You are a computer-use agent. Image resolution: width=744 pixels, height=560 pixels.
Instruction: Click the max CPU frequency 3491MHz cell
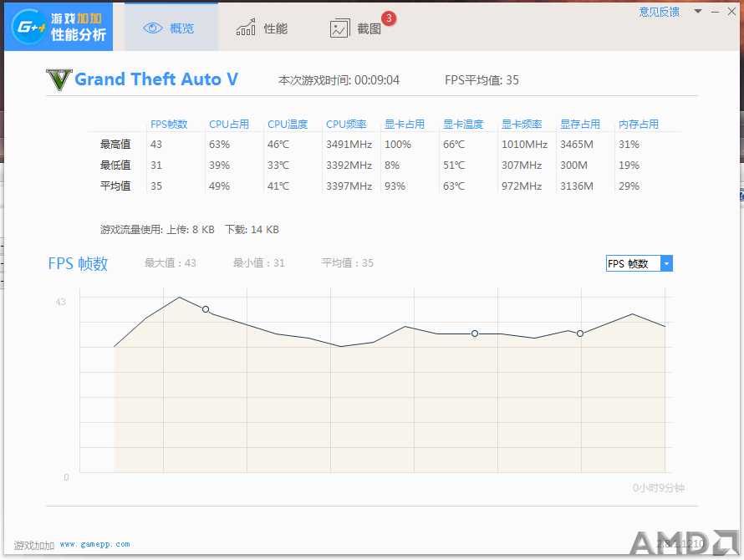(349, 145)
